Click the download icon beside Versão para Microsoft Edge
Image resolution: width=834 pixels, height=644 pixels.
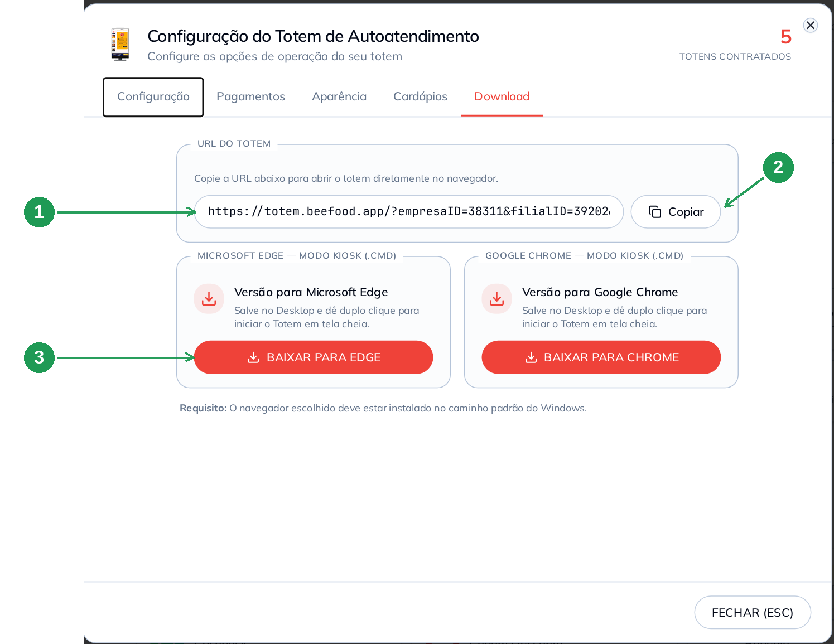pos(209,299)
